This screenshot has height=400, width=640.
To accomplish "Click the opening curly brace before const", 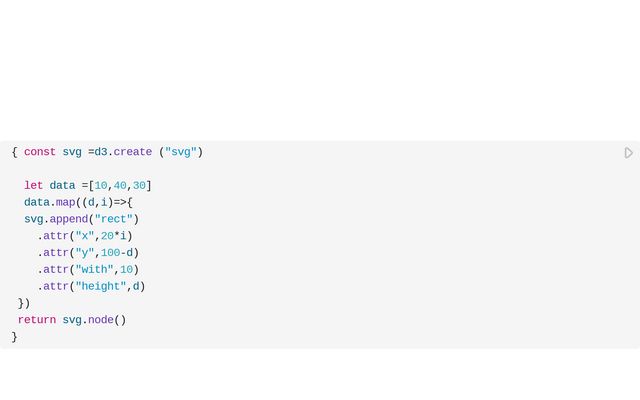I will [15, 152].
